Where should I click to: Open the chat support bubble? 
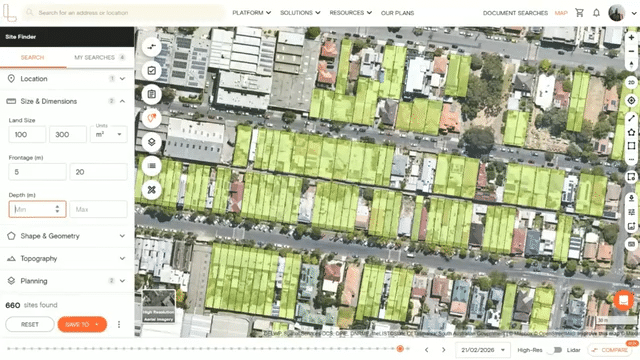pyautogui.click(x=623, y=301)
